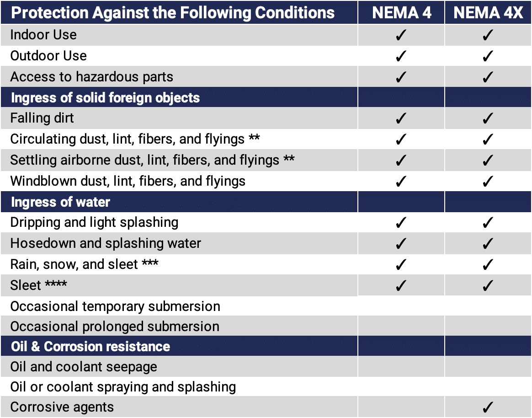Click NEMA 4 checkmark for Access to hazardous parts

(x=401, y=77)
